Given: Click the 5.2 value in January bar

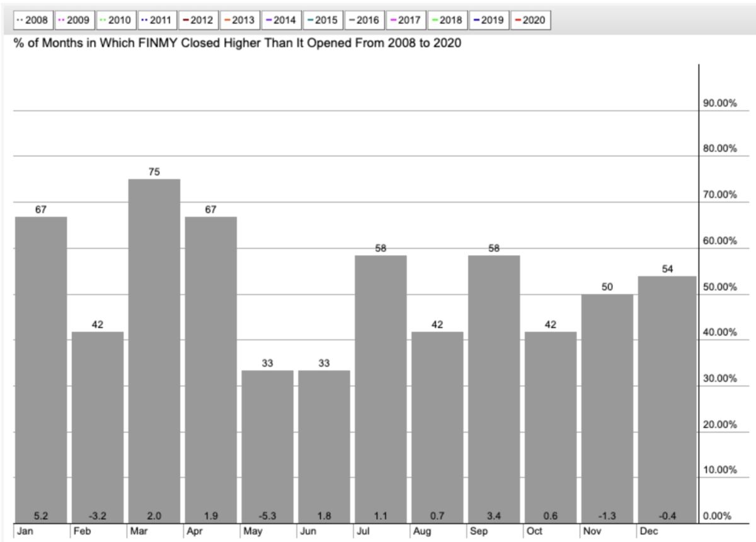Looking at the screenshot, I should click(41, 516).
